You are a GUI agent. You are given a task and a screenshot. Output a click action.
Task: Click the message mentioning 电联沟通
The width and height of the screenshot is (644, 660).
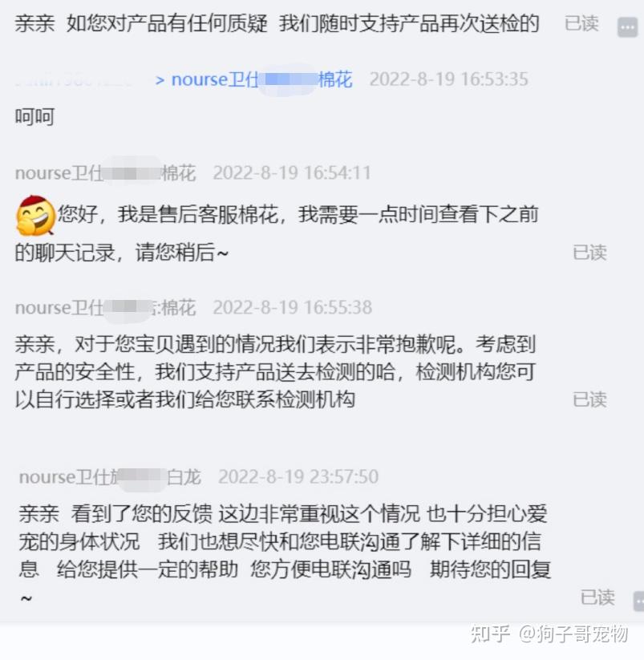(x=285, y=554)
